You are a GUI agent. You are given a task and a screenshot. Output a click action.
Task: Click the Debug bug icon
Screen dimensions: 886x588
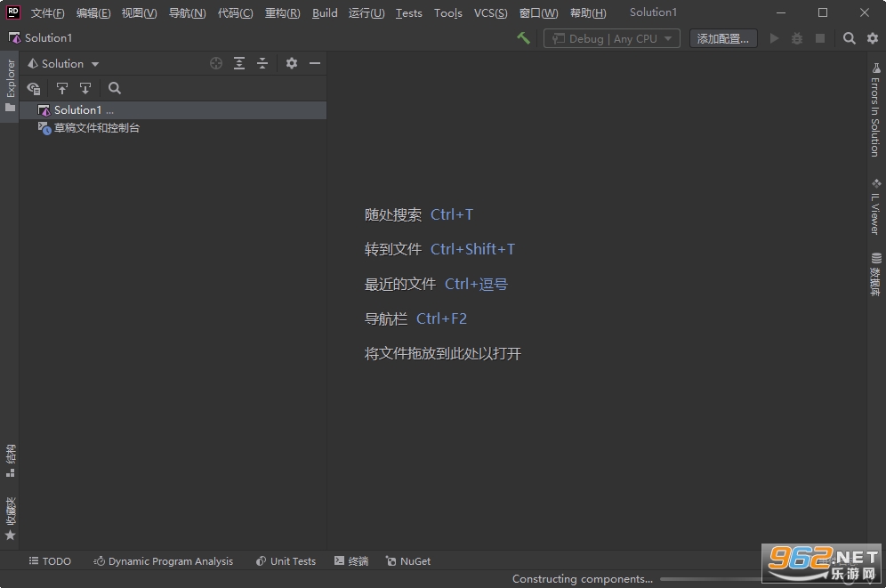[x=797, y=38]
